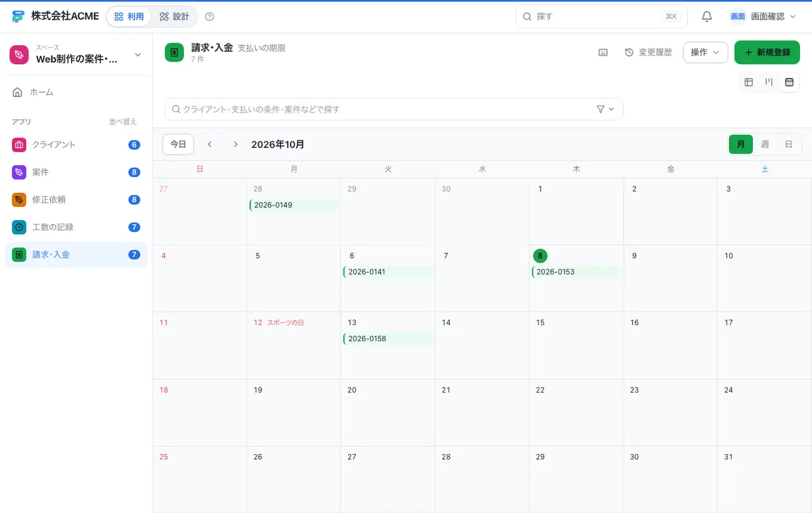Click the Web制作 space icon
The image size is (812, 513).
tap(19, 55)
